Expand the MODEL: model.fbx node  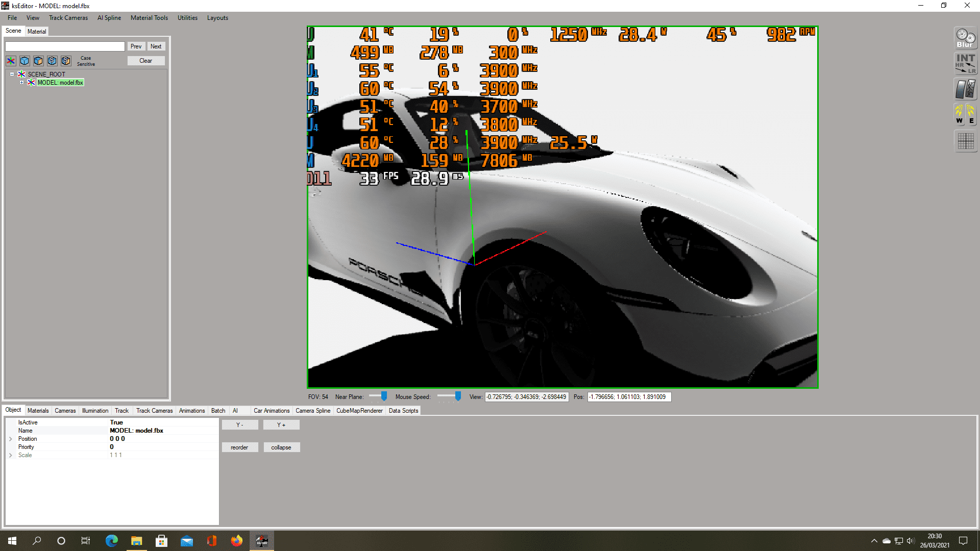pyautogui.click(x=21, y=83)
